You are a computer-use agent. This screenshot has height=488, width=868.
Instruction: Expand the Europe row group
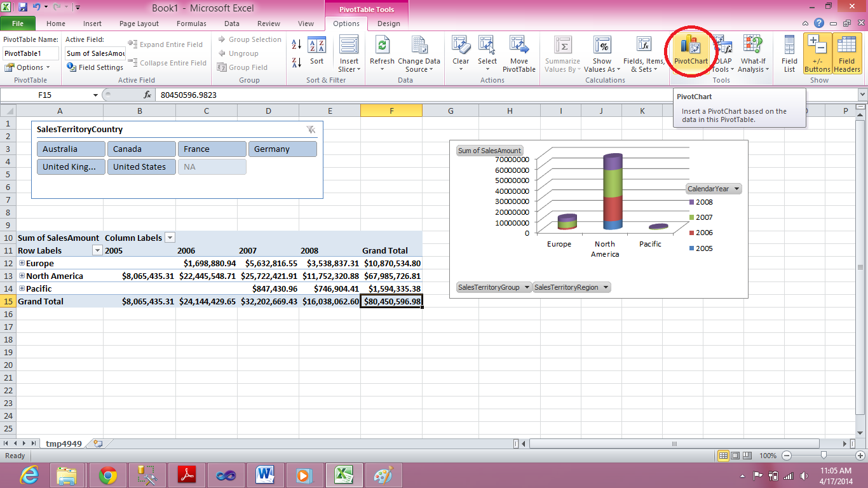pos(22,263)
